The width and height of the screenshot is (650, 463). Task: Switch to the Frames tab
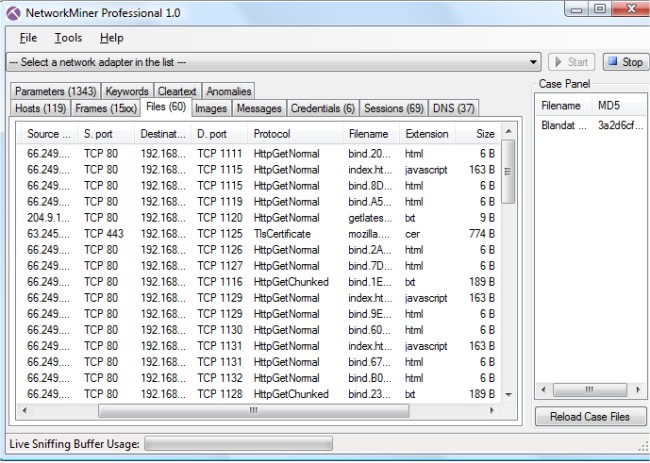pyautogui.click(x=106, y=108)
